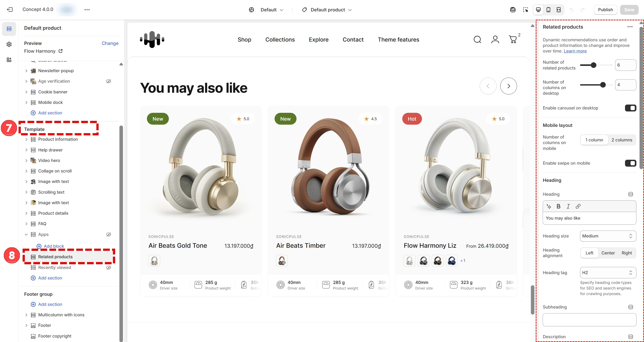Click the insert link icon in heading editor
The height and width of the screenshot is (342, 644).
pos(578,206)
